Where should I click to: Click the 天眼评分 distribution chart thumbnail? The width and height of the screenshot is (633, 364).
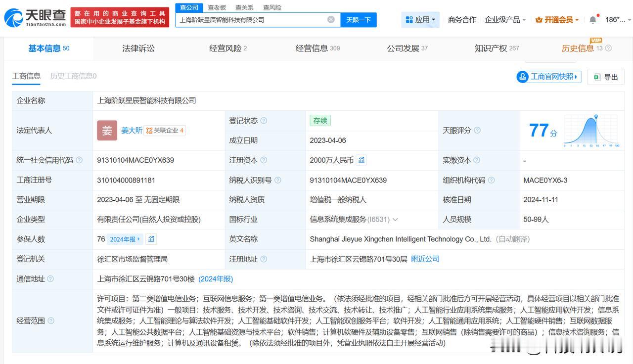pyautogui.click(x=591, y=131)
